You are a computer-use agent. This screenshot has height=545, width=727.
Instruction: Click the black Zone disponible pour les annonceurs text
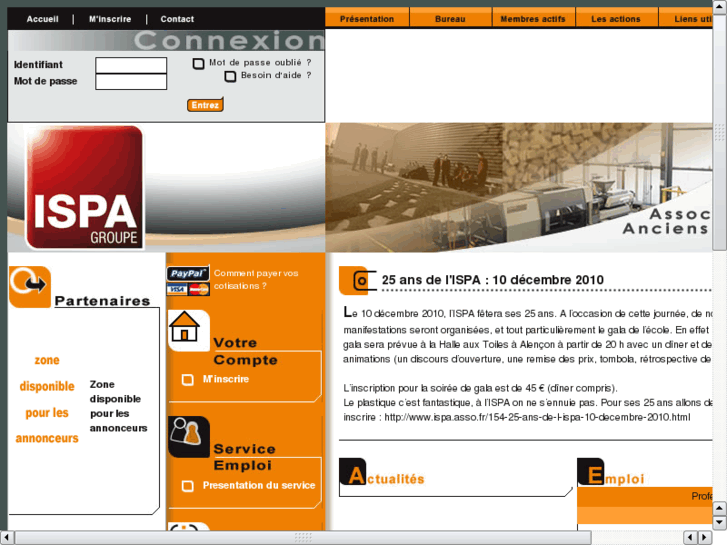(118, 406)
